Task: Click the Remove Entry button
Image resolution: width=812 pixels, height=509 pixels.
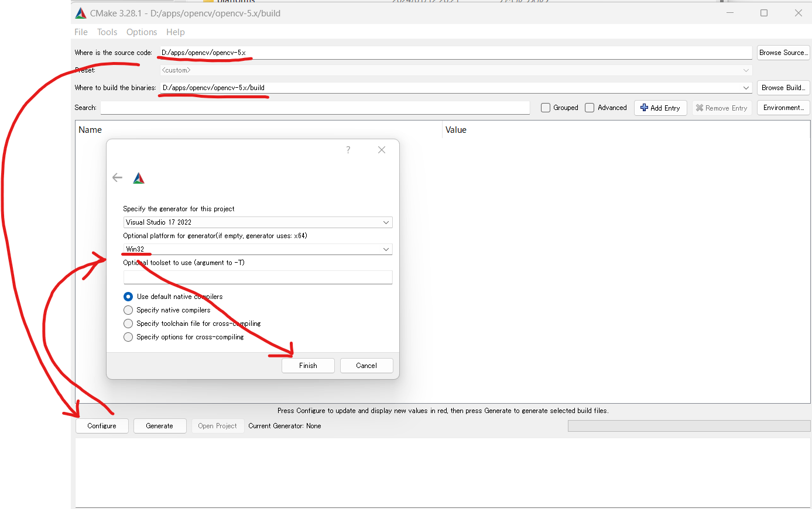Action: pos(722,108)
